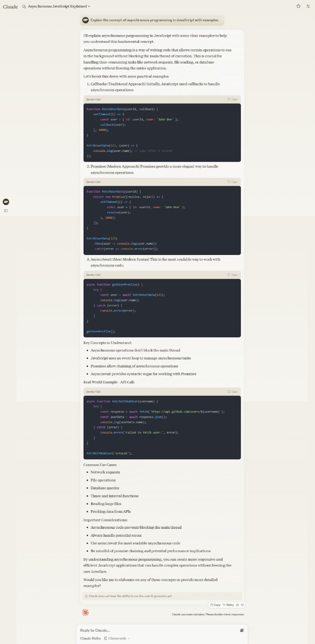The image size is (315, 644).
Task: Retry the response
Action: [x=228, y=605]
